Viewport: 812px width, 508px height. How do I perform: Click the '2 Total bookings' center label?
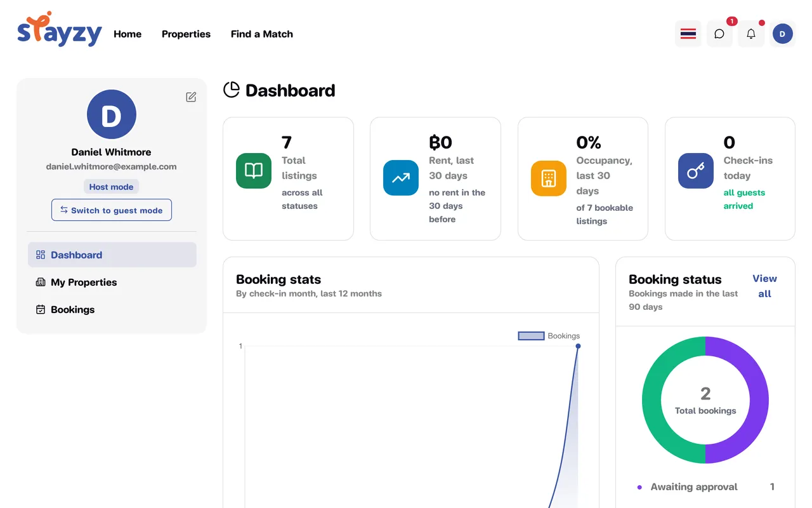[x=705, y=401]
